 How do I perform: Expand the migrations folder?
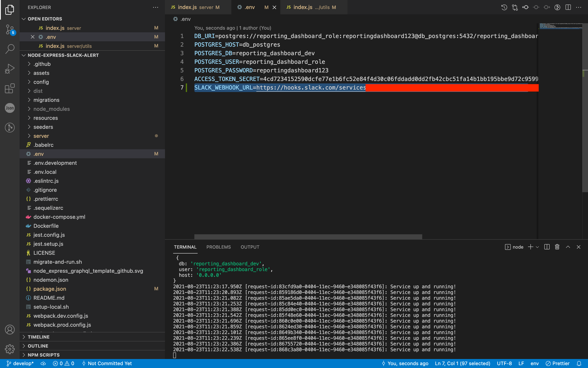coord(92,100)
